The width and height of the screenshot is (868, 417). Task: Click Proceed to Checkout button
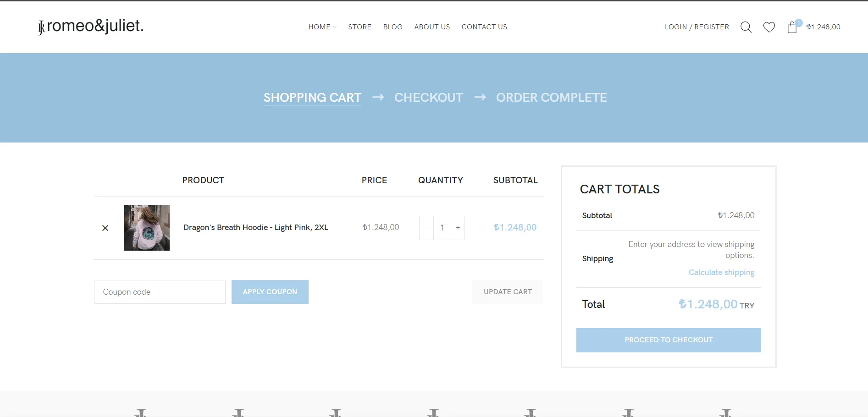pyautogui.click(x=668, y=340)
